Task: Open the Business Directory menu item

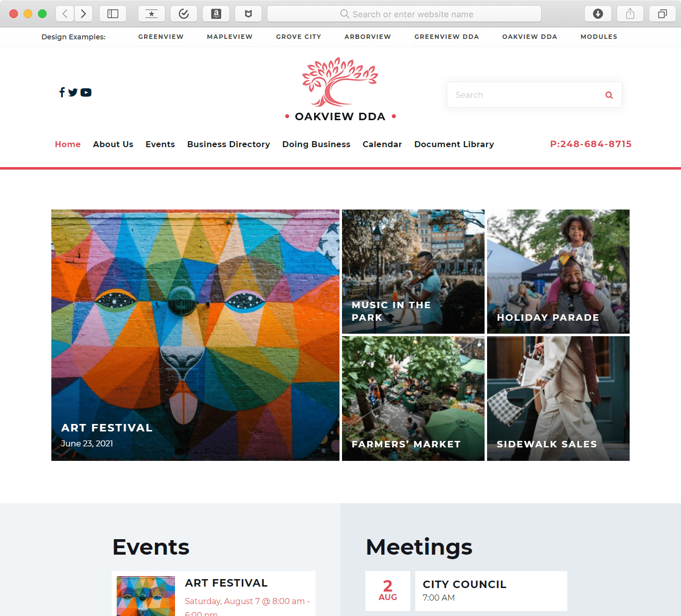Action: pyautogui.click(x=229, y=144)
